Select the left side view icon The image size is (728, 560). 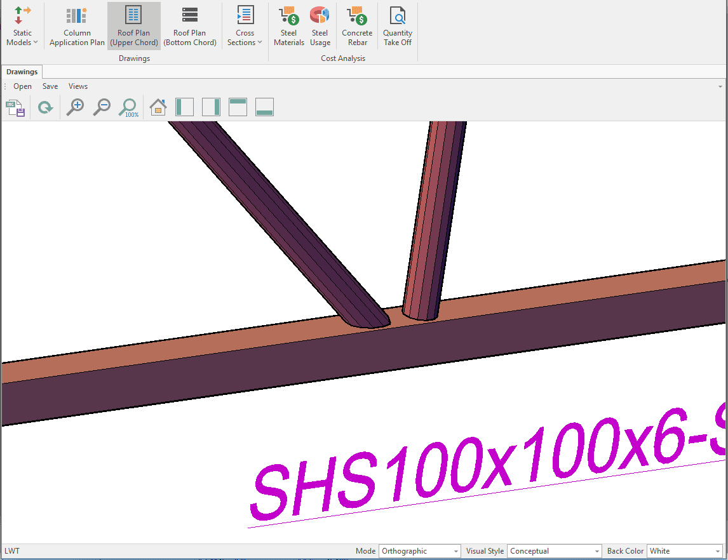(x=184, y=107)
